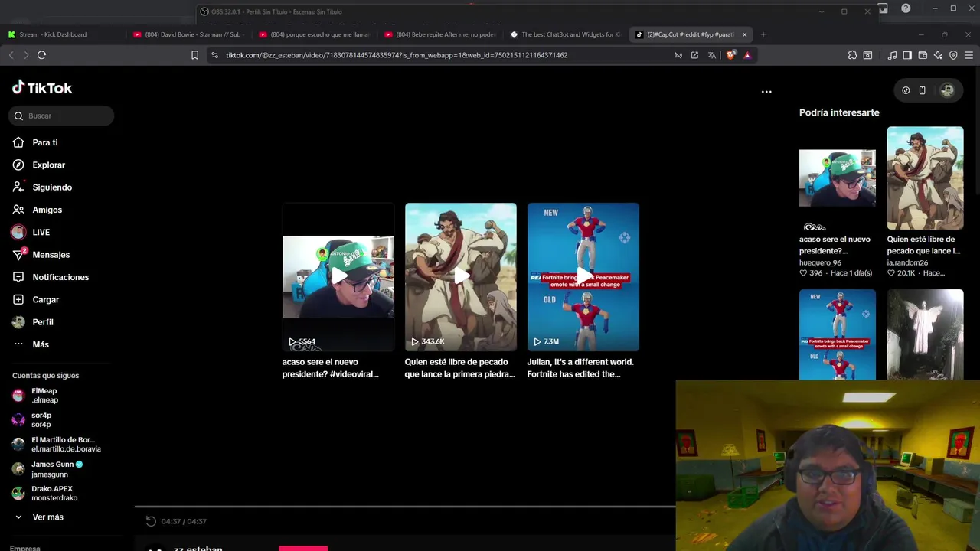Screen dimensions: 980x551
Task: Open Brave Rewards triangle icon
Action: (747, 55)
